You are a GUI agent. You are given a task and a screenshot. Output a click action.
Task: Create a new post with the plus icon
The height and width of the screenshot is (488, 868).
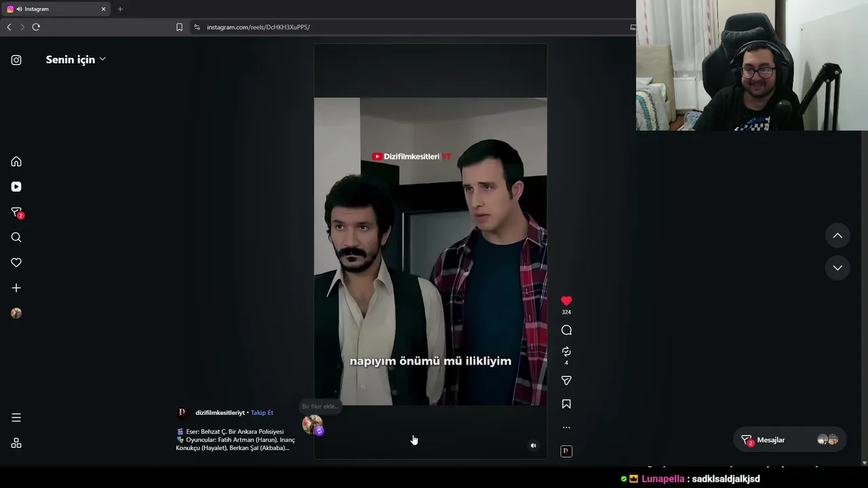[x=16, y=288]
